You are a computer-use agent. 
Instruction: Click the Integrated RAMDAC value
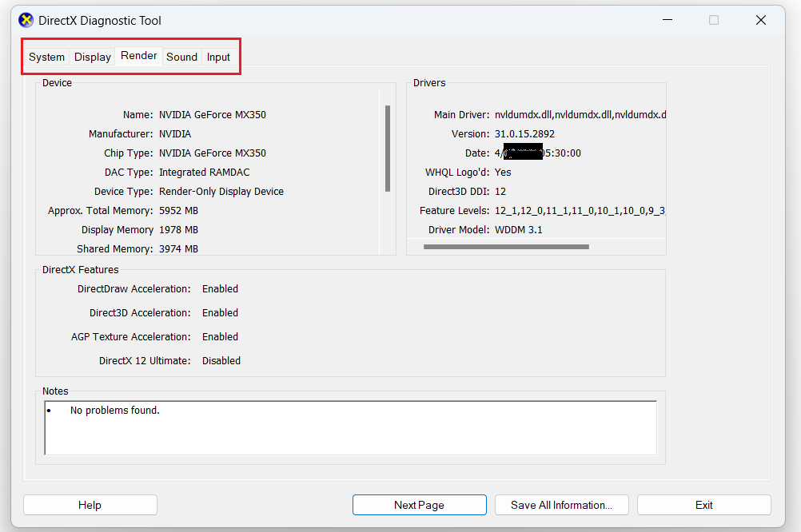click(205, 172)
